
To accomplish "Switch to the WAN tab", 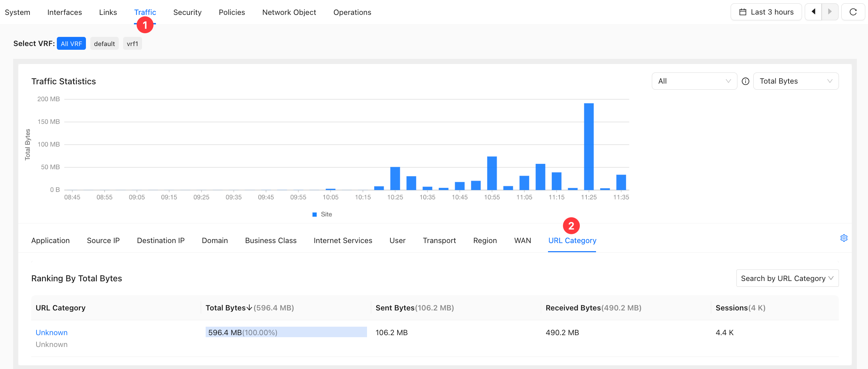I will pyautogui.click(x=523, y=240).
